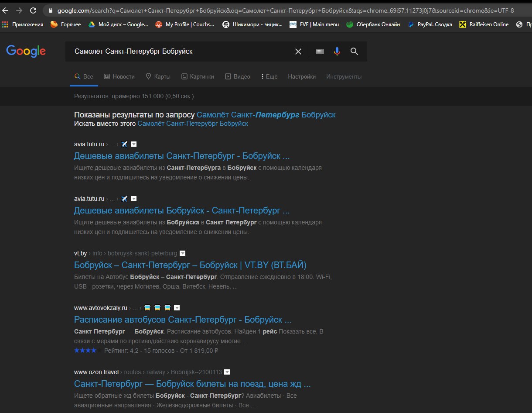
Task: Open the PayPal Сводка bookmark
Action: coord(430,24)
